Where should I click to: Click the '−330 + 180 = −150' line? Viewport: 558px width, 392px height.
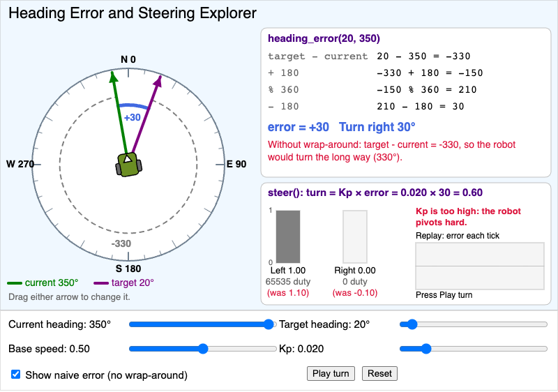click(430, 73)
